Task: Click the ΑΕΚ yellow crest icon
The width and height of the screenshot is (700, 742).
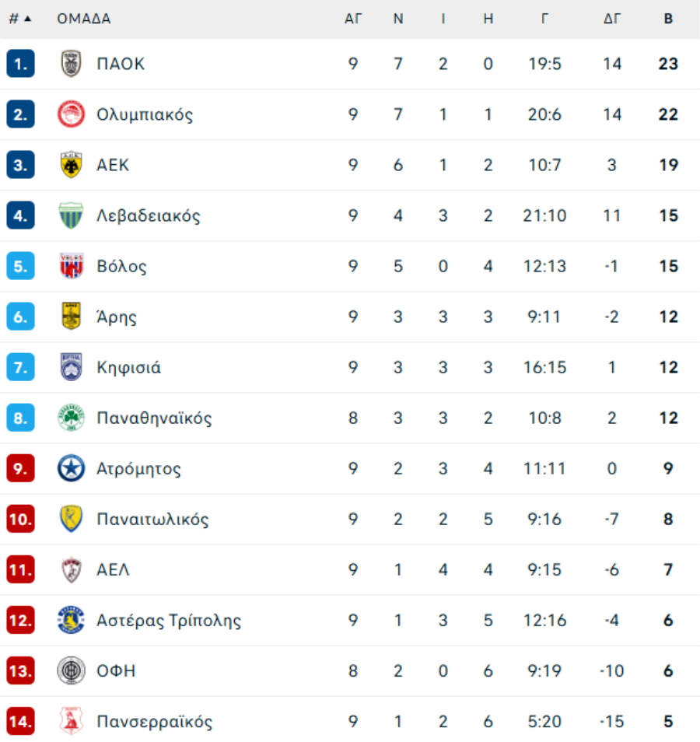Action: tap(72, 165)
